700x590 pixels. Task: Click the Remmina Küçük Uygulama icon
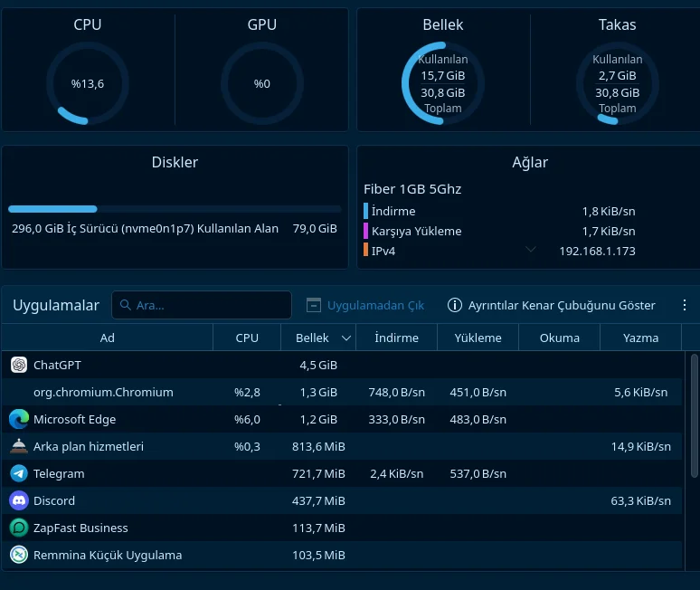[19, 556]
